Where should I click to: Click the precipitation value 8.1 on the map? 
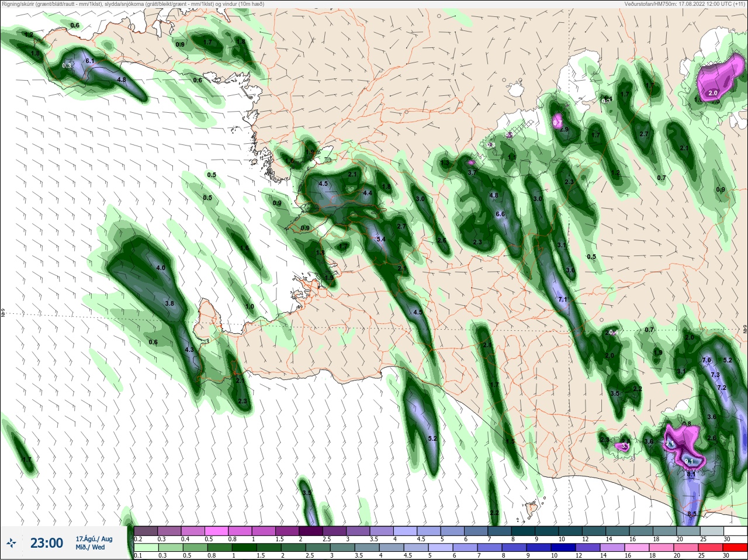pos(691,474)
